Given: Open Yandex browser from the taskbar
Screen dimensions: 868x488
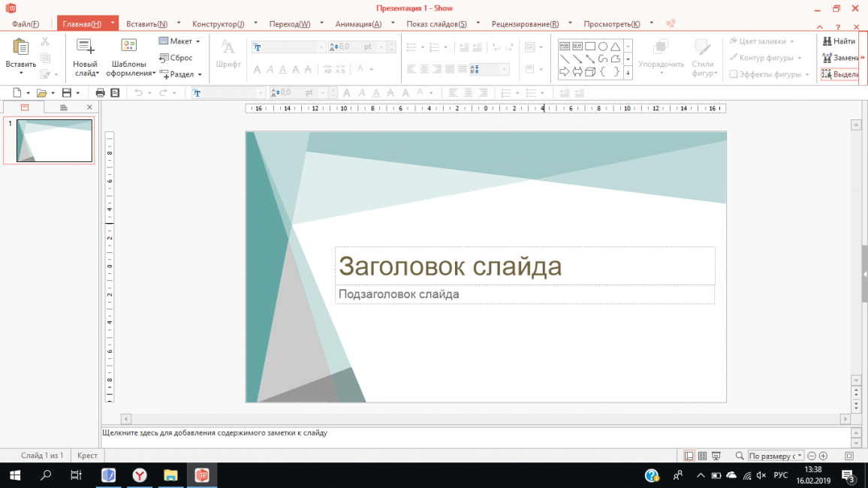Looking at the screenshot, I should pos(140,475).
